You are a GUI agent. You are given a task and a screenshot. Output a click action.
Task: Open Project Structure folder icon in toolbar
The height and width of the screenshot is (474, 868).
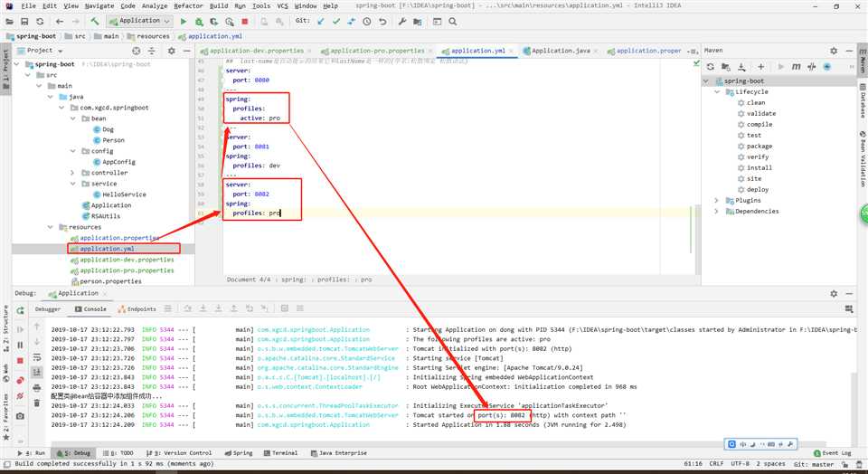click(418, 22)
